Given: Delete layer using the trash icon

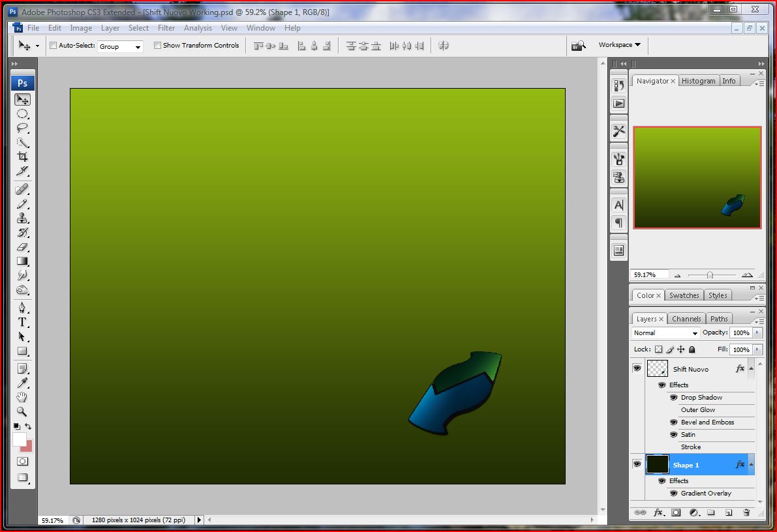Looking at the screenshot, I should pyautogui.click(x=746, y=513).
